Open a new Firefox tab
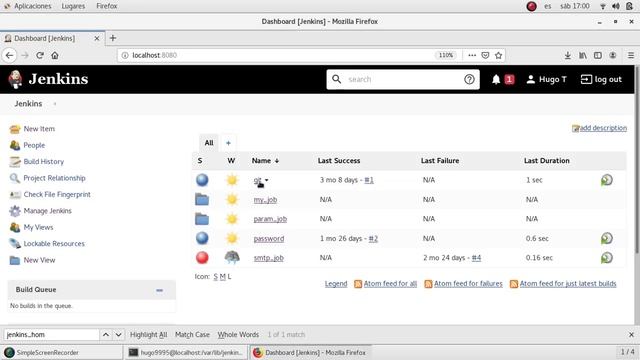640x360 pixels. 113,38
